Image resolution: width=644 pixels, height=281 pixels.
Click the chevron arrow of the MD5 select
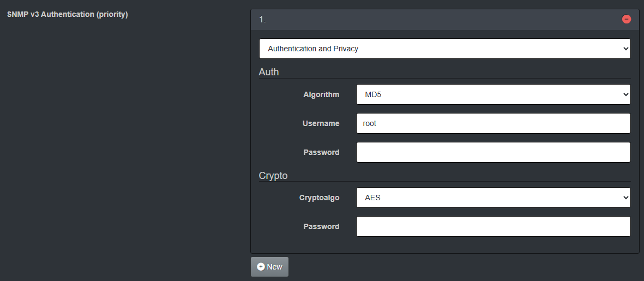625,94
